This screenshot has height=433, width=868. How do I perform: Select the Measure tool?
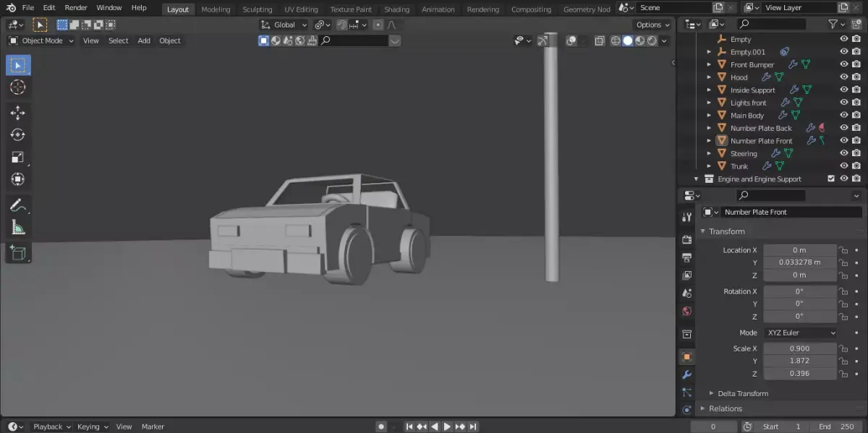(18, 228)
